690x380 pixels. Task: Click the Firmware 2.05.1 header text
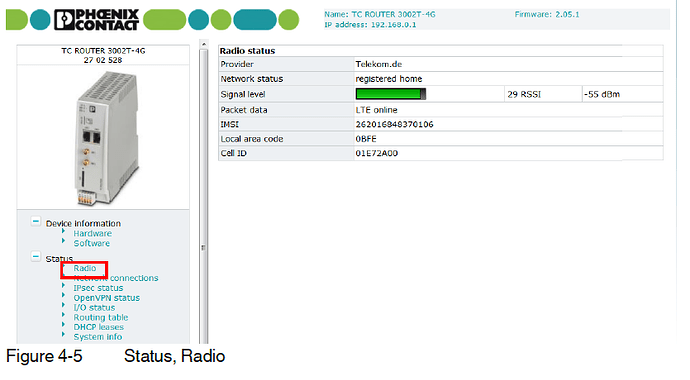[547, 15]
